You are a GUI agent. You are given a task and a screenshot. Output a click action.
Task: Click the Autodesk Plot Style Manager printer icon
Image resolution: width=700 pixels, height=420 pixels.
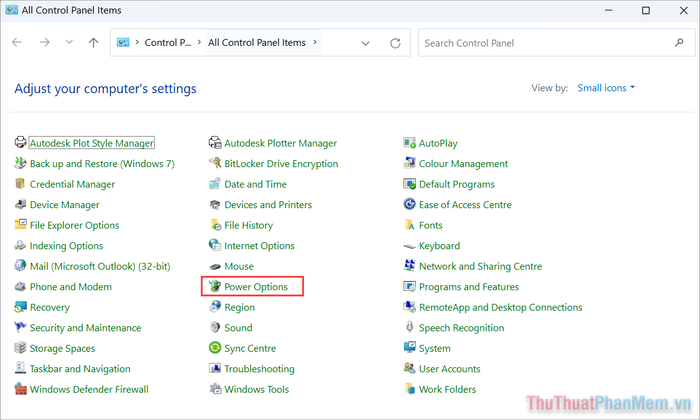pyautogui.click(x=21, y=143)
